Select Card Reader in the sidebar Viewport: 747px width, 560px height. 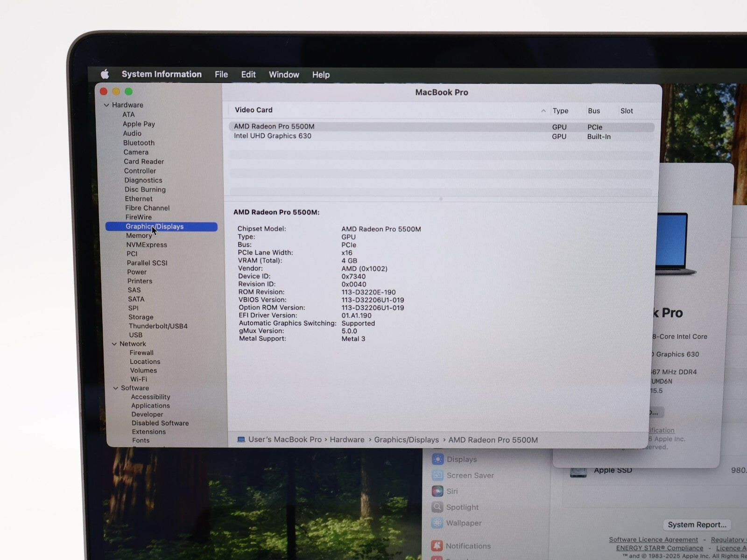(x=144, y=161)
